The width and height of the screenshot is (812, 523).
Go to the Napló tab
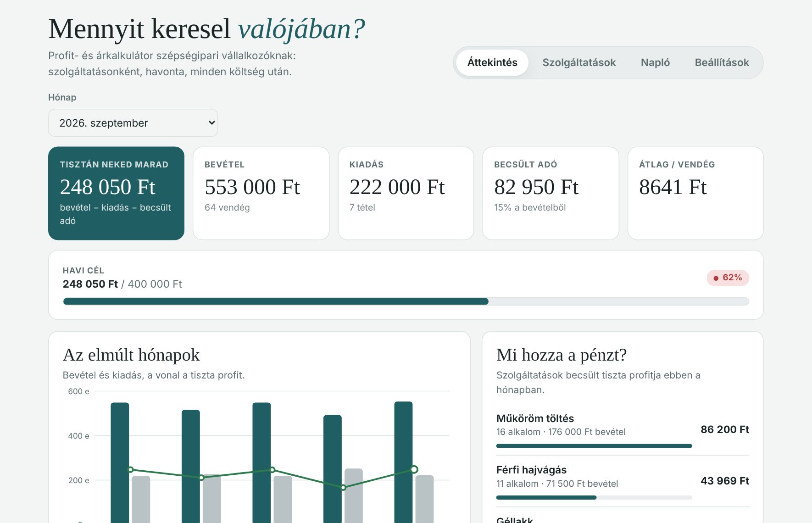[655, 62]
